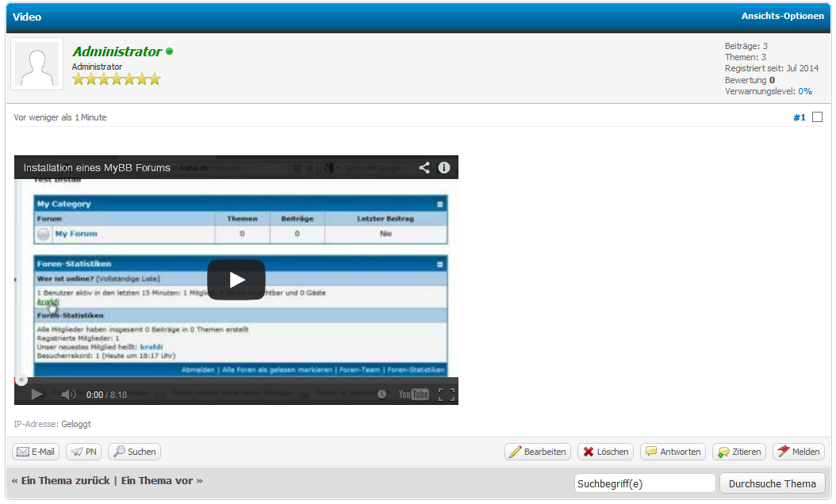Screen dimensions: 836x504
Task: Edit the post with Bearbeiten
Action: click(x=538, y=452)
